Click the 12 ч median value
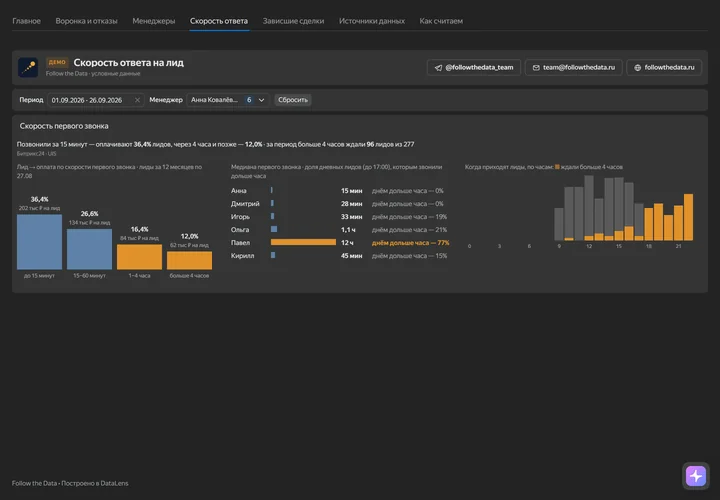720x500 pixels. click(347, 242)
